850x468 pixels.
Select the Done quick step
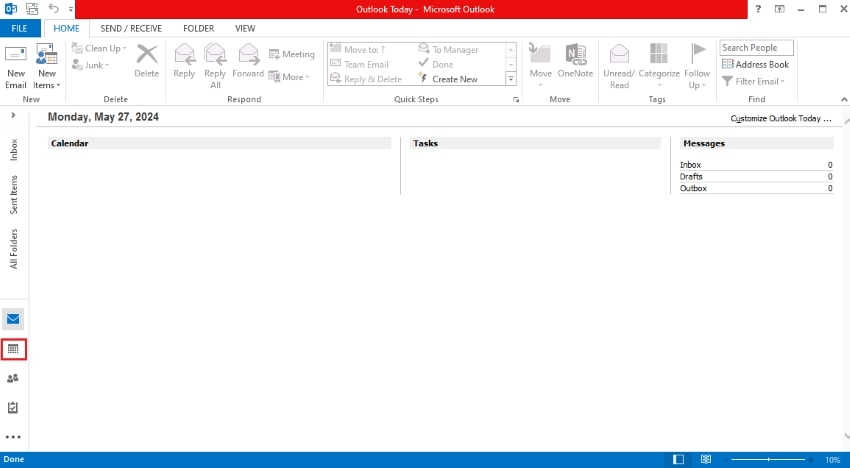[x=436, y=64]
